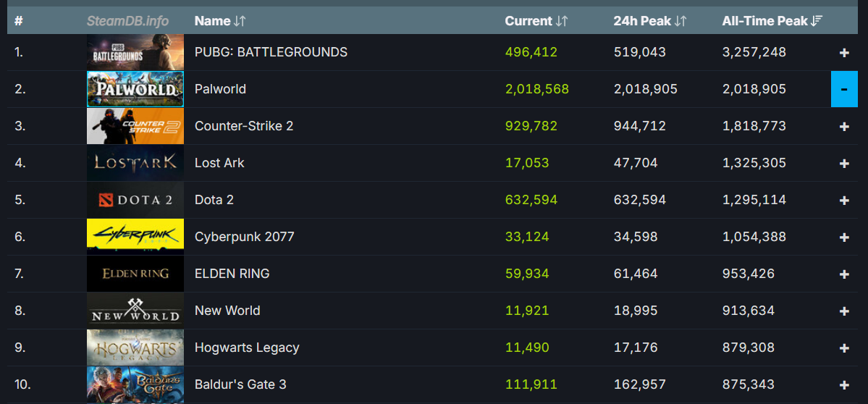Open the Lost Ark name link
Screen dimensions: 868x404
[220, 163]
